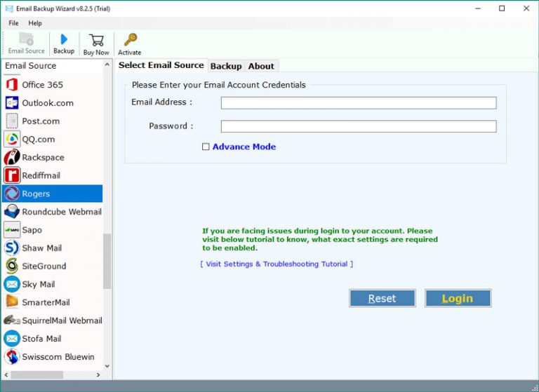Open Visit Settings & Troubleshooting Tutorial link
539x392 pixels.
click(277, 264)
